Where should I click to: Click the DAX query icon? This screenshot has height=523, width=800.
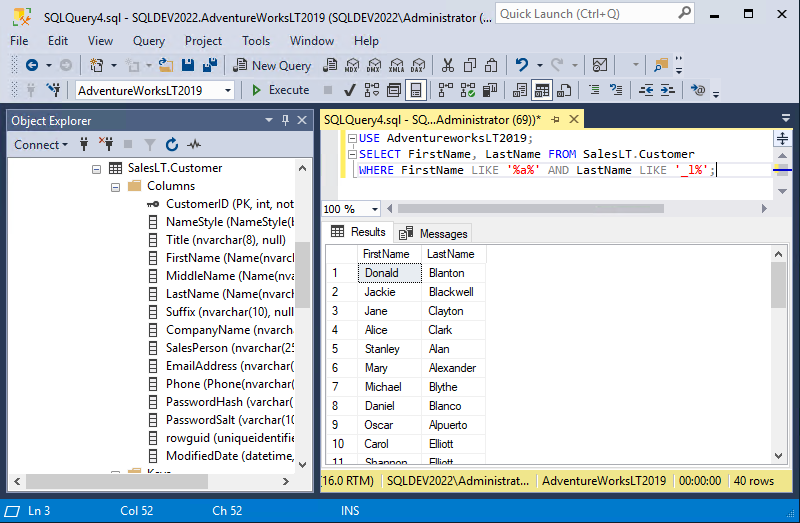tap(418, 65)
